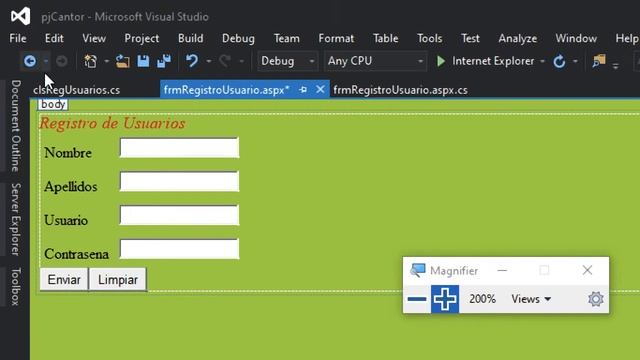The height and width of the screenshot is (360, 640).
Task: Zoom out with Magnifier minus button
Action: click(x=417, y=299)
